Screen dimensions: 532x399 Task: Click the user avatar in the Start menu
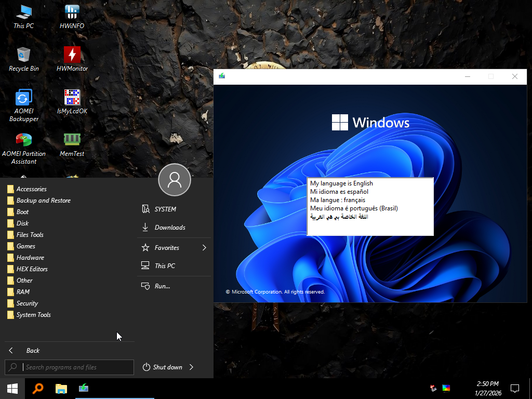pyautogui.click(x=174, y=180)
